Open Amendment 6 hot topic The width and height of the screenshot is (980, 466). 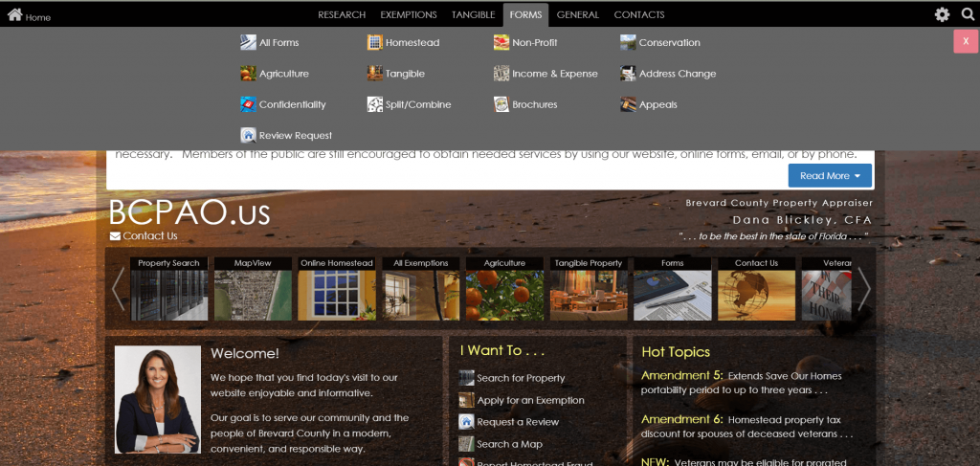pyautogui.click(x=681, y=419)
